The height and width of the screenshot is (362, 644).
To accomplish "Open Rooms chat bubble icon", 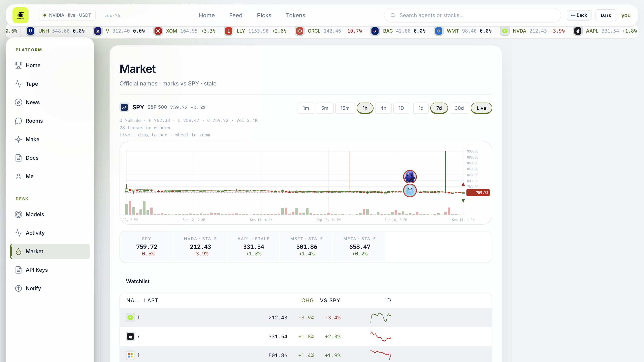I will click(19, 121).
